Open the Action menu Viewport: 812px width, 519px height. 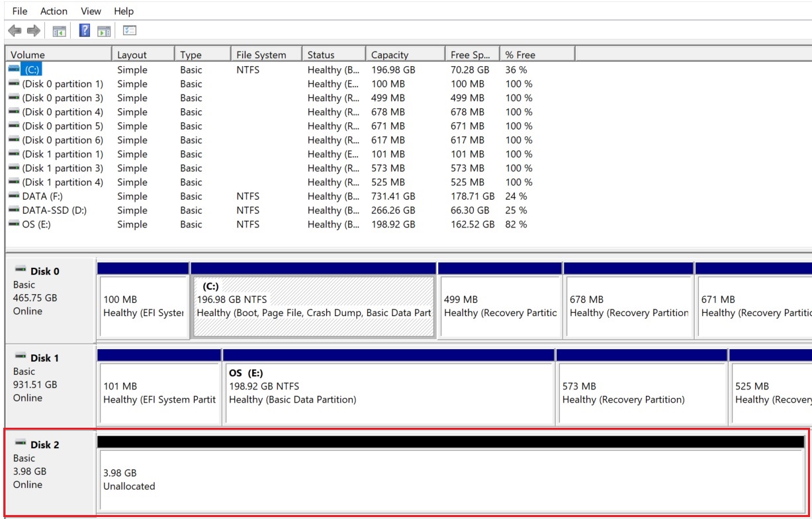pyautogui.click(x=54, y=11)
